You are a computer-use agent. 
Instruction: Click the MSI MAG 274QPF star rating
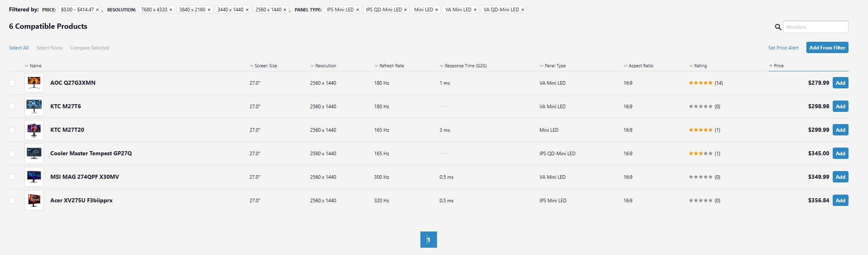click(700, 177)
